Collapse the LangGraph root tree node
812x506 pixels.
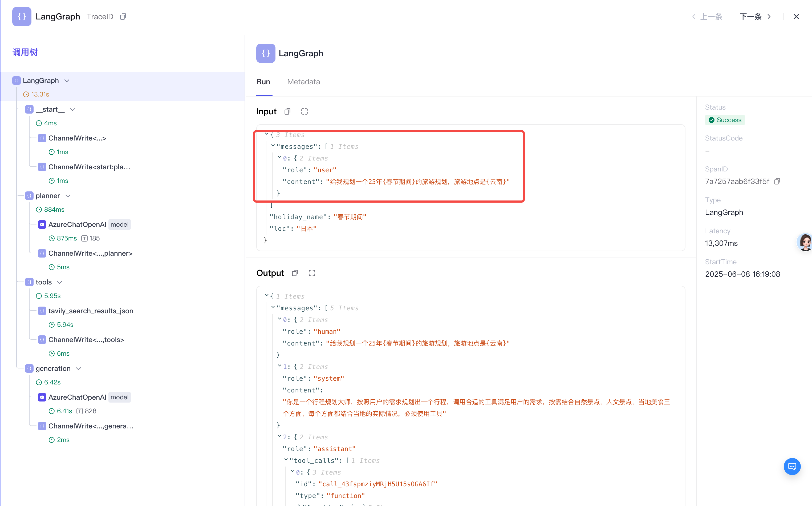[x=67, y=81]
